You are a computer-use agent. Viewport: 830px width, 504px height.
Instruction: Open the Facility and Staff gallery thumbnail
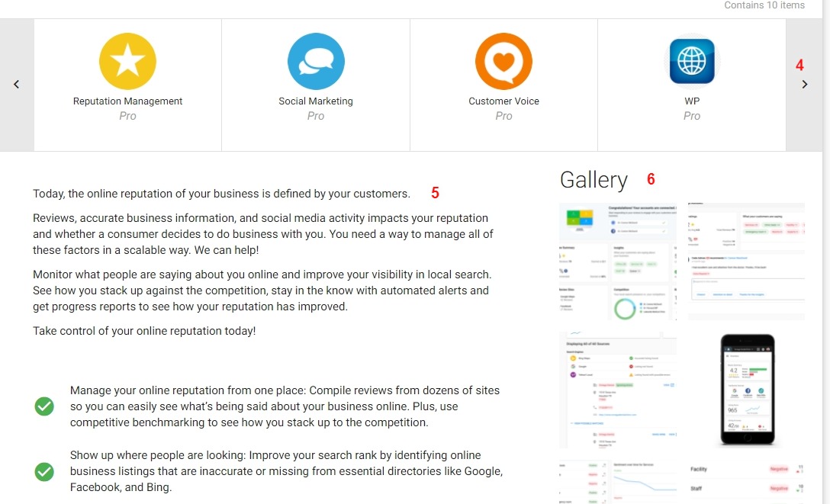[745, 482]
